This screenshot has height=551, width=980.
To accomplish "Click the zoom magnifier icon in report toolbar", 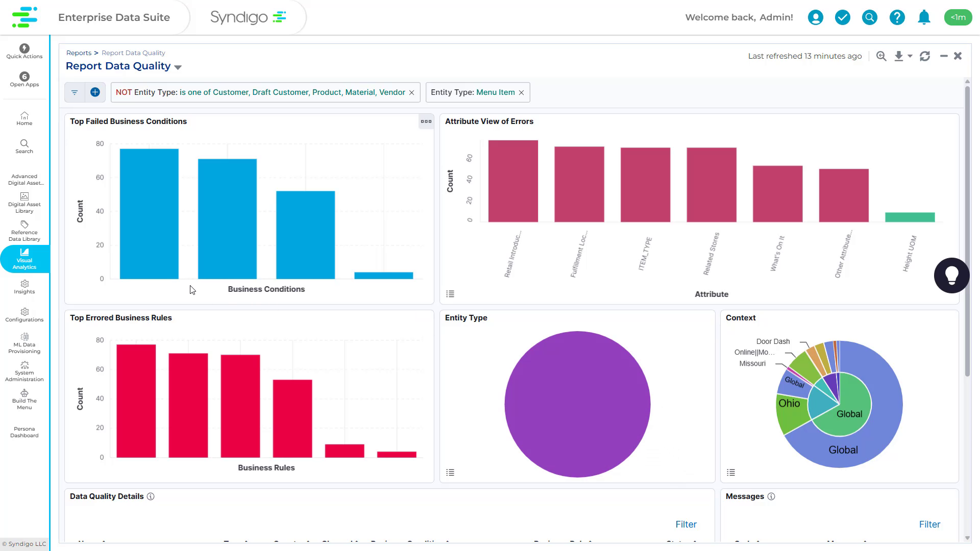I will 881,56.
